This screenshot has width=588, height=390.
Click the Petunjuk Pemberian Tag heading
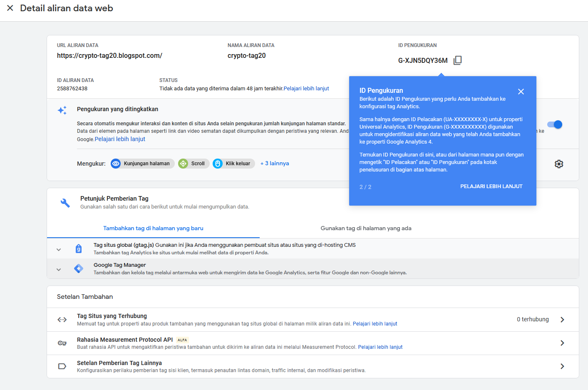[114, 199]
